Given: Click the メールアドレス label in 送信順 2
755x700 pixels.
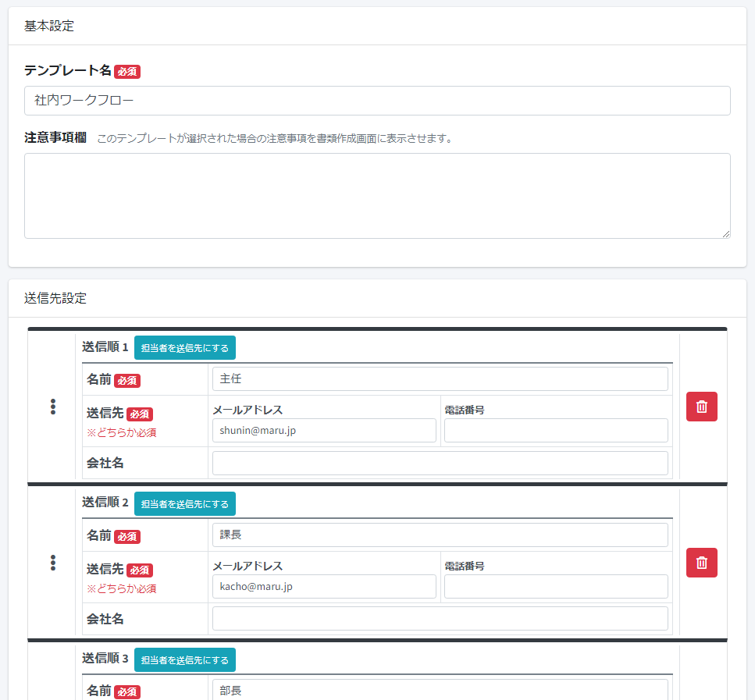Looking at the screenshot, I should 248,566.
